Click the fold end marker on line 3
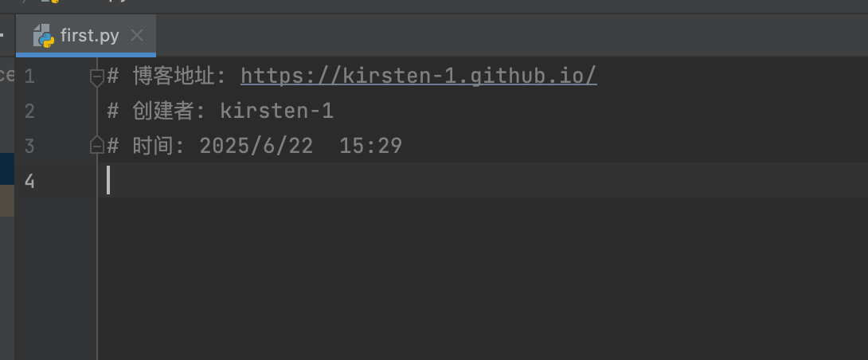Viewport: 868px width, 360px height. (x=97, y=145)
